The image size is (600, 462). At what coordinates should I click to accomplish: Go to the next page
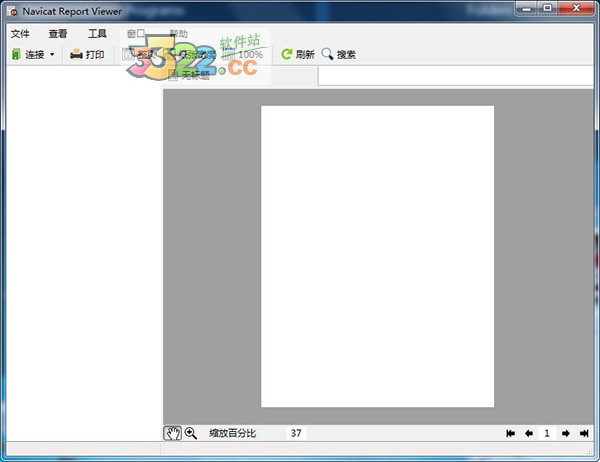[x=566, y=433]
